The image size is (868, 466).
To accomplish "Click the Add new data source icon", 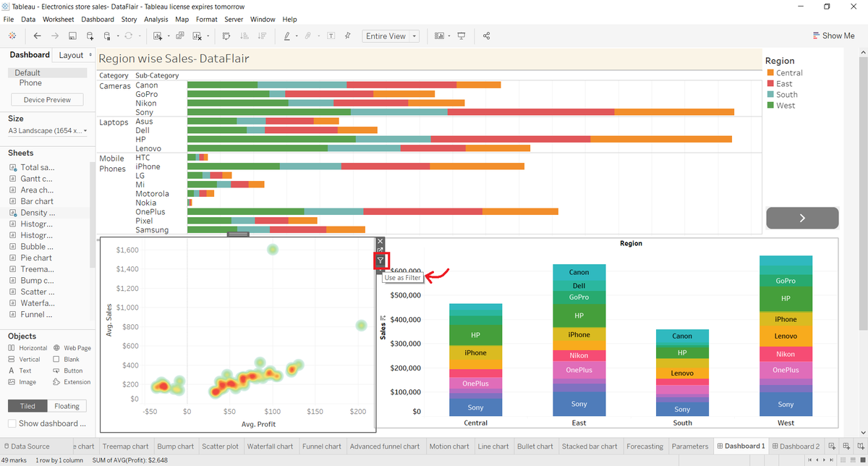I will coord(90,35).
